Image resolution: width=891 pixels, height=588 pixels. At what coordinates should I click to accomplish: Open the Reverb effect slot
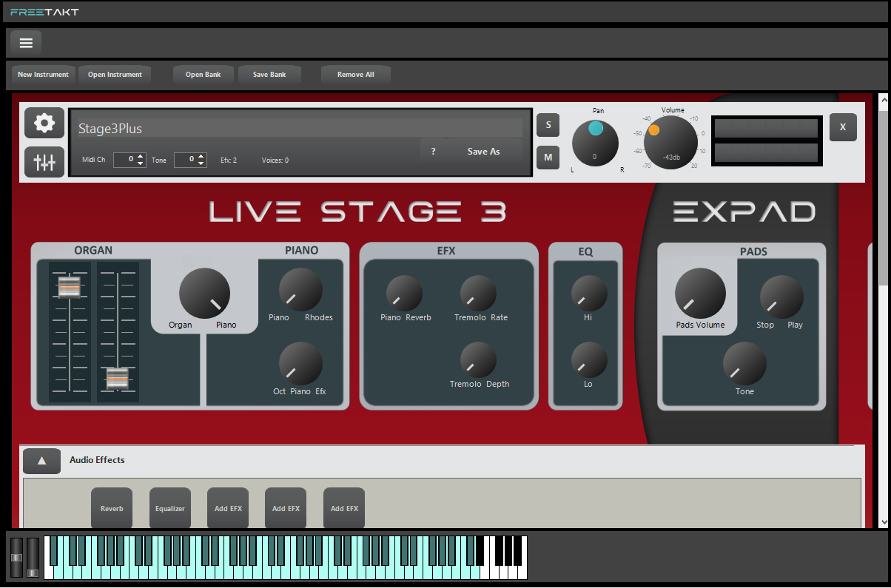click(x=112, y=508)
